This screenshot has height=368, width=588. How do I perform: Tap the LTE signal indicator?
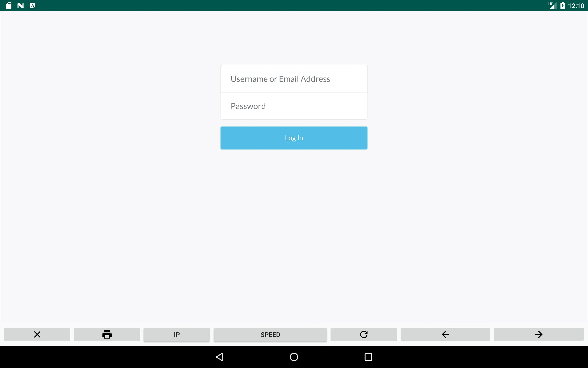pyautogui.click(x=552, y=5)
